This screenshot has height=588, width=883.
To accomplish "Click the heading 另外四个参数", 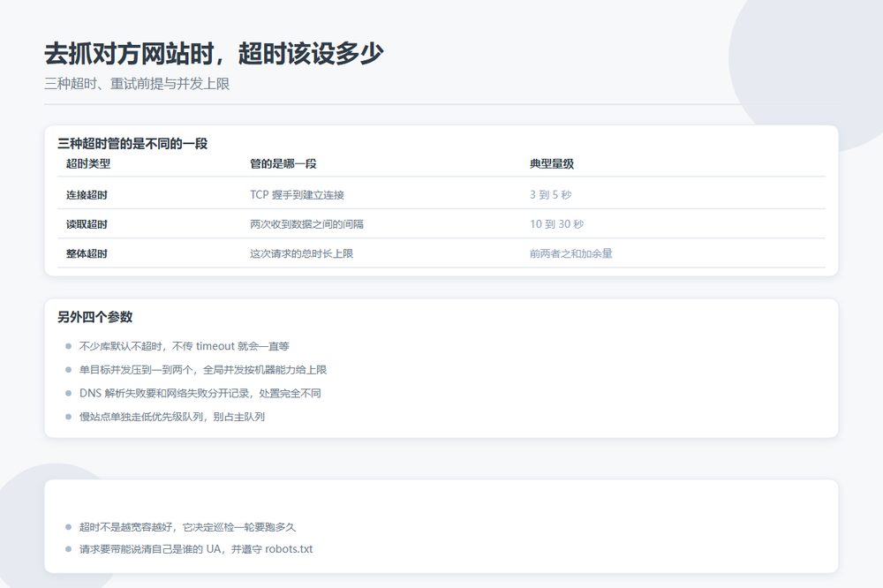I will click(x=94, y=317).
